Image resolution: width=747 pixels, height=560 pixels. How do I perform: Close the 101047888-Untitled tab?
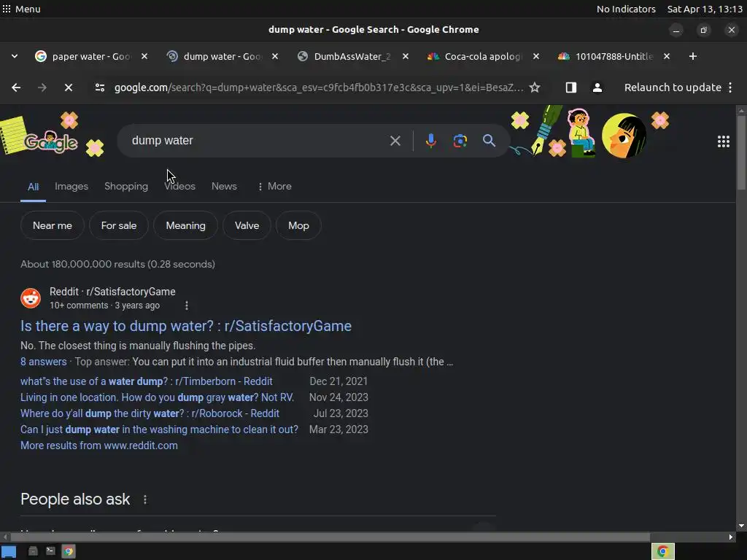[x=667, y=56]
